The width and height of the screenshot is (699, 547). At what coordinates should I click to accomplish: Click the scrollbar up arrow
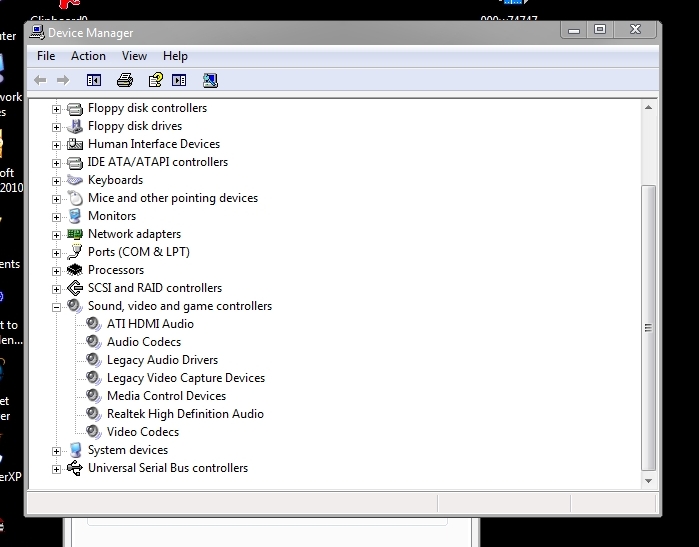coord(648,107)
